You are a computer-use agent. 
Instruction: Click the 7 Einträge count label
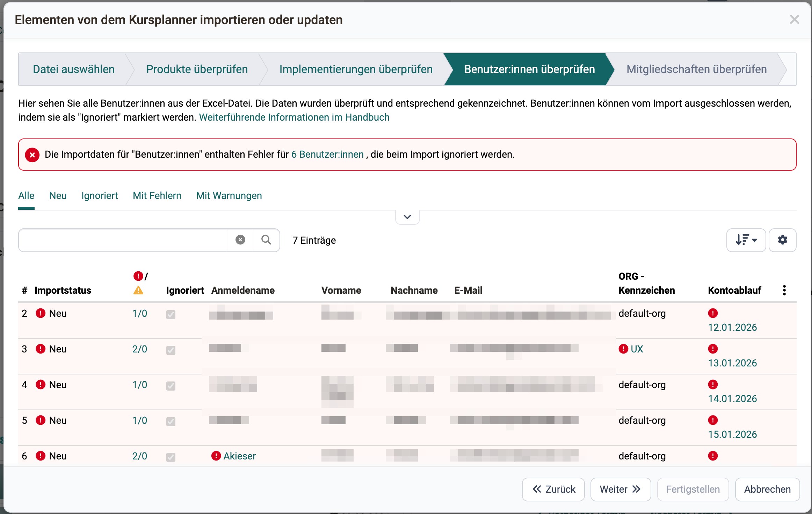[x=314, y=240]
